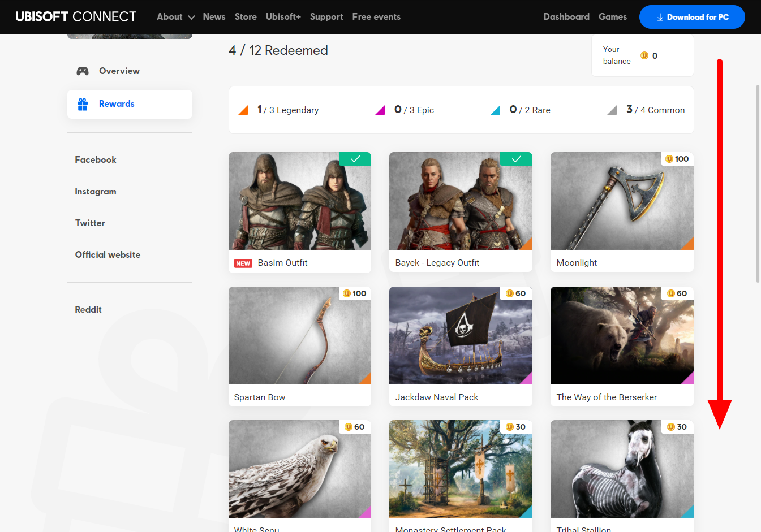
Task: Click the purple Epic rarity triangle
Action: click(380, 110)
